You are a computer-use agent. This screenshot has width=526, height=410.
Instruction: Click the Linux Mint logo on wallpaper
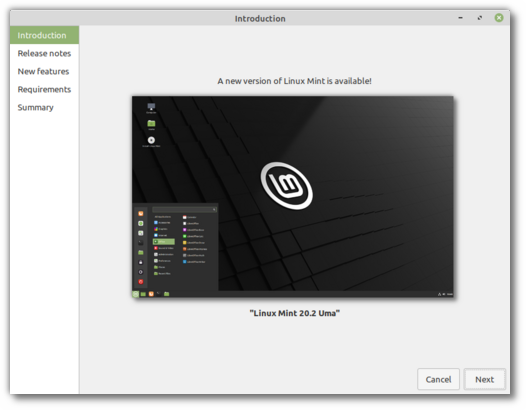(x=287, y=186)
